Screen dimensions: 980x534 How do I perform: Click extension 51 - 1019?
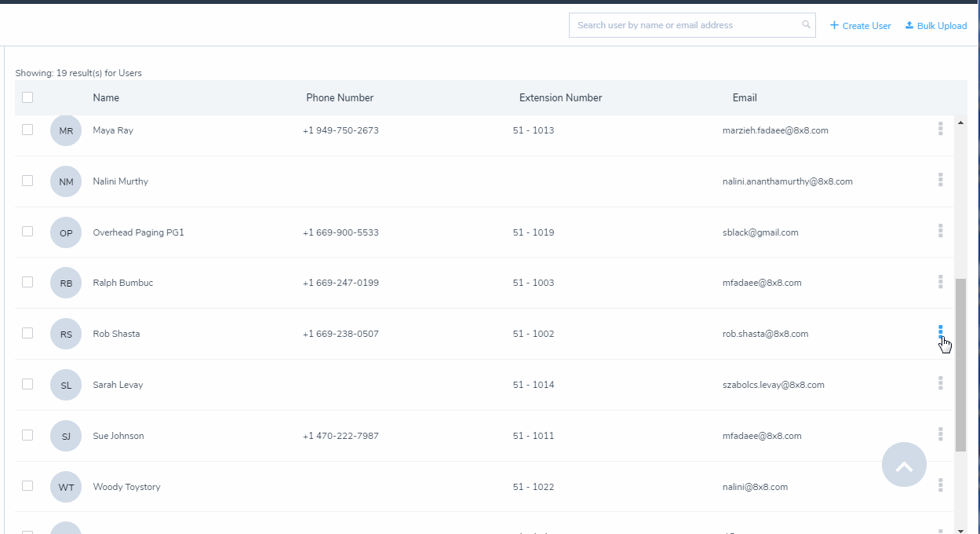click(x=534, y=232)
